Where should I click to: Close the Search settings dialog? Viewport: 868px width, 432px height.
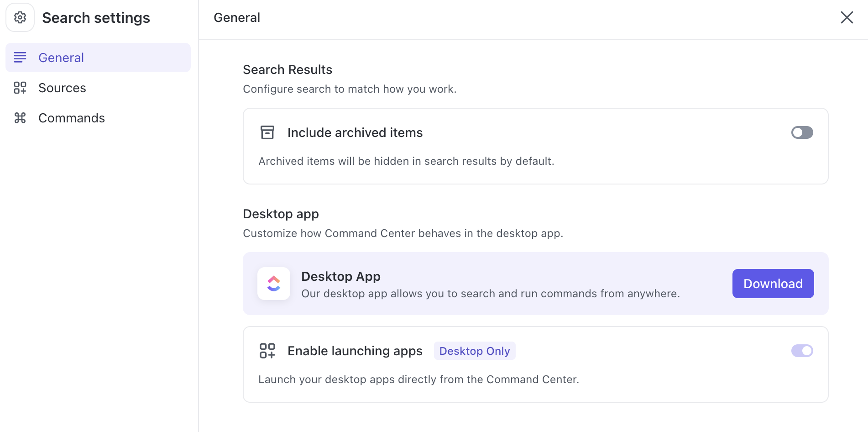847,17
